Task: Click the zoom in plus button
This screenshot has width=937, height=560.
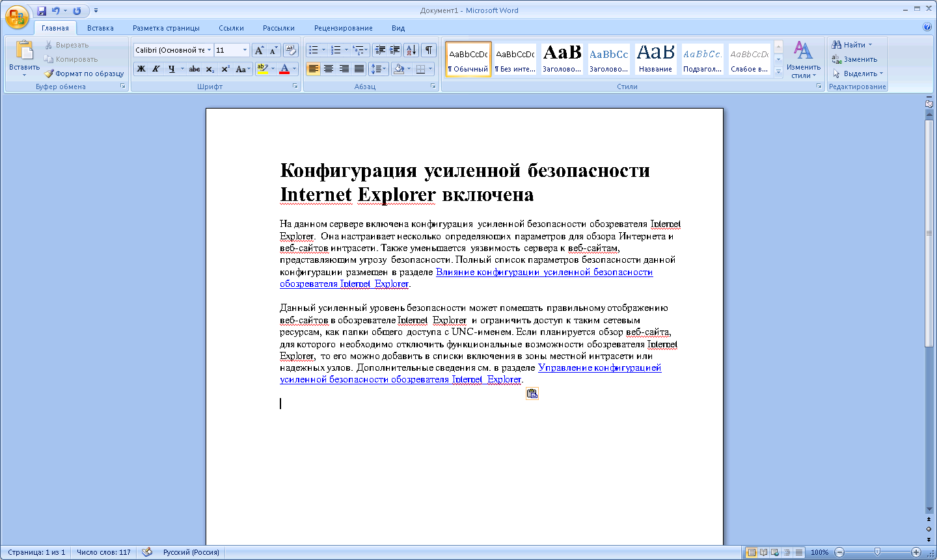Action: pyautogui.click(x=916, y=552)
